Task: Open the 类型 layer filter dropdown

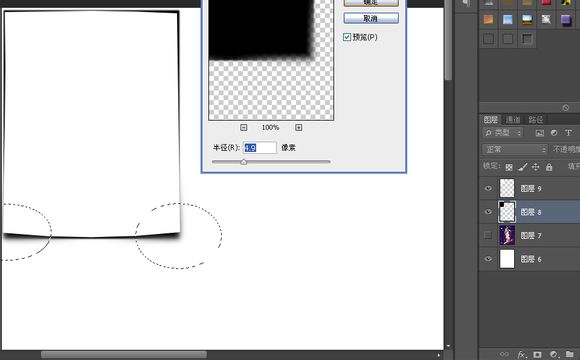Action: (503, 133)
